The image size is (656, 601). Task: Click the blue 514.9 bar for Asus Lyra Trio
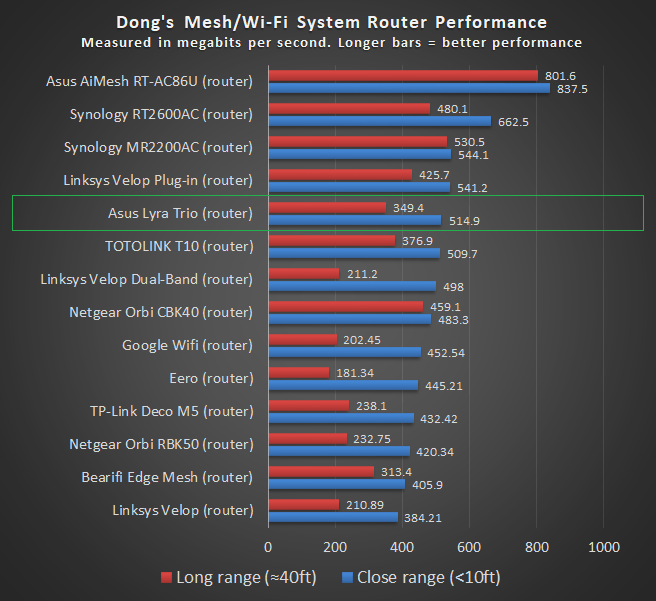pos(355,220)
